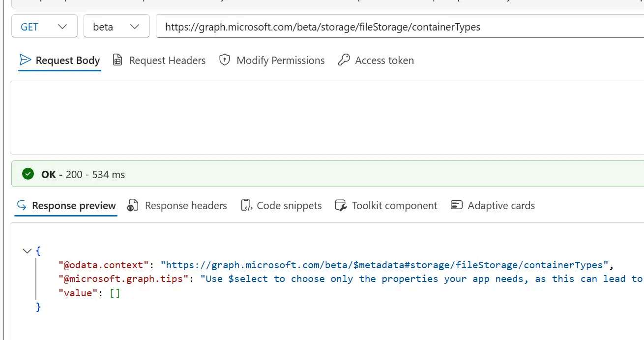644x340 pixels.
Task: Click the Adaptive cards icon
Action: (457, 205)
